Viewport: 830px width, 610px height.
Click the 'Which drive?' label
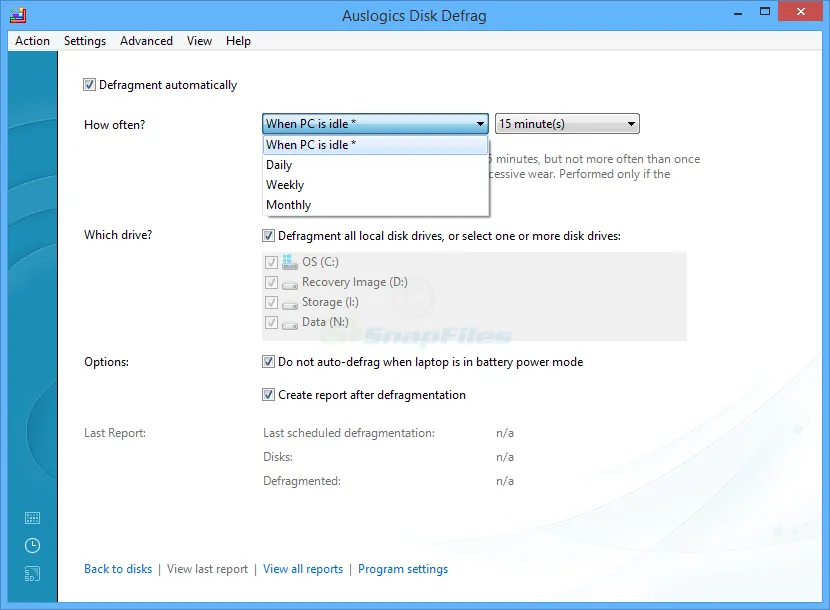tap(118, 235)
